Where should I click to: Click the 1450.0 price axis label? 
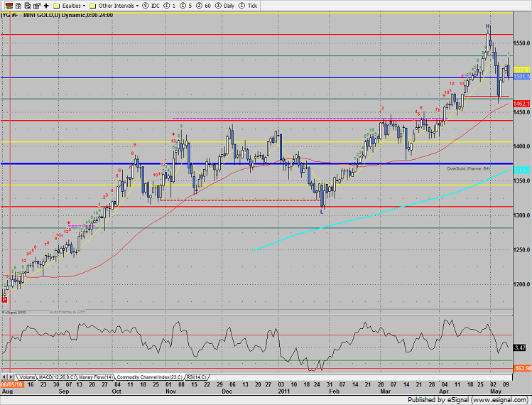point(521,112)
